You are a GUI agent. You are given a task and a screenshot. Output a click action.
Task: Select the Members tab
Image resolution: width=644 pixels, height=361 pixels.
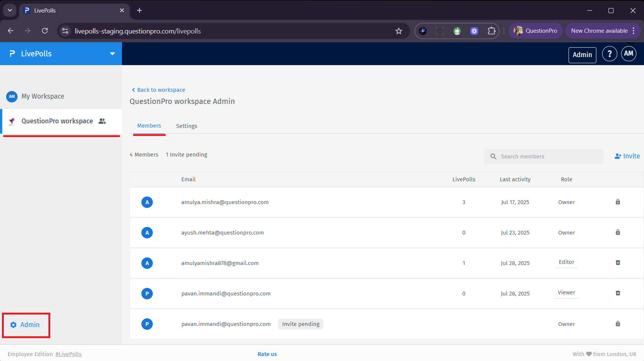point(149,126)
